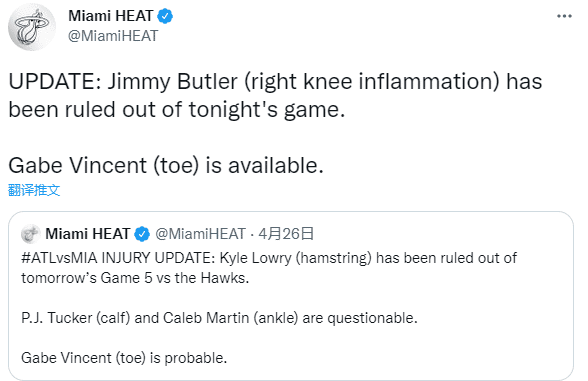Screen dimensions: 588x381
Task: Open the Miami HEAT name in the quoted tweet
Action: [x=88, y=234]
